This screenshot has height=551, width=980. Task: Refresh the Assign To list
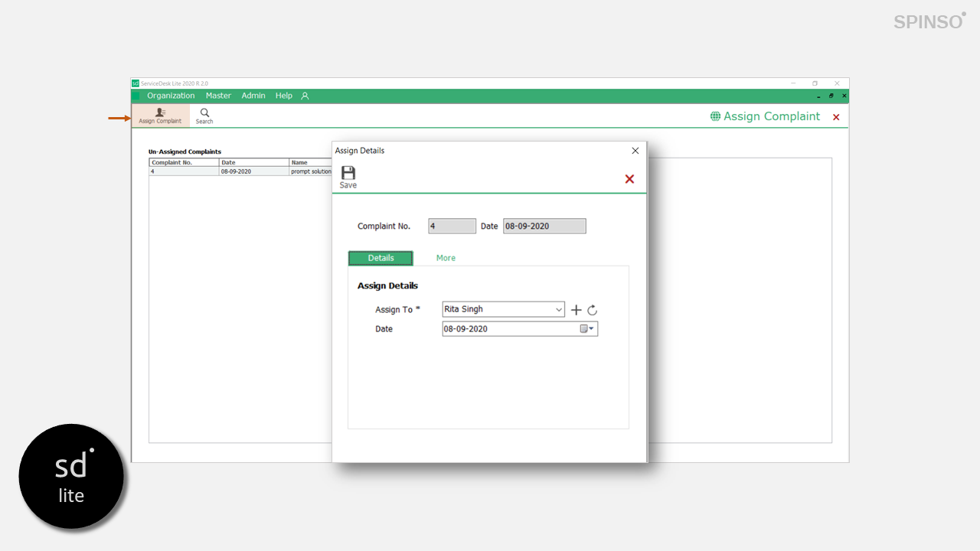click(592, 310)
